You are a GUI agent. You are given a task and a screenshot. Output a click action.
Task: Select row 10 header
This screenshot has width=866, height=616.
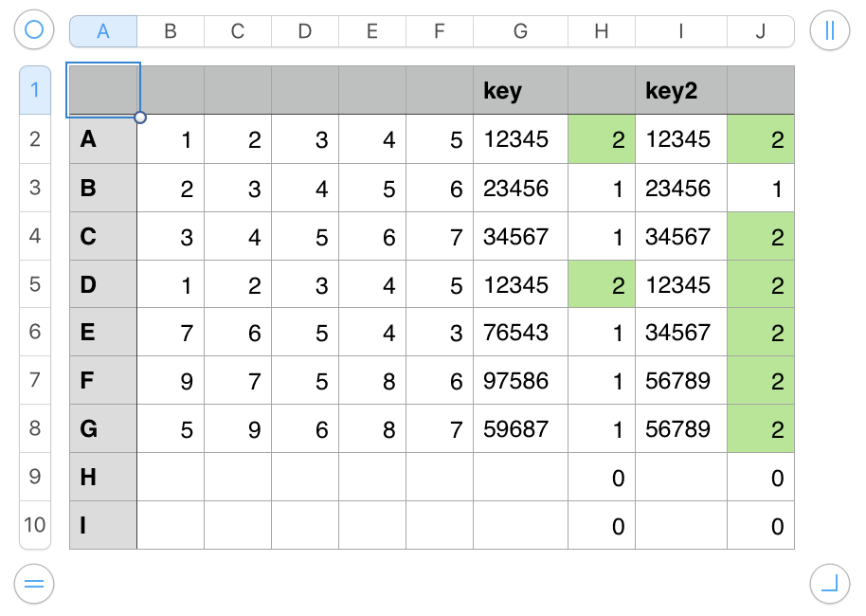point(35,524)
